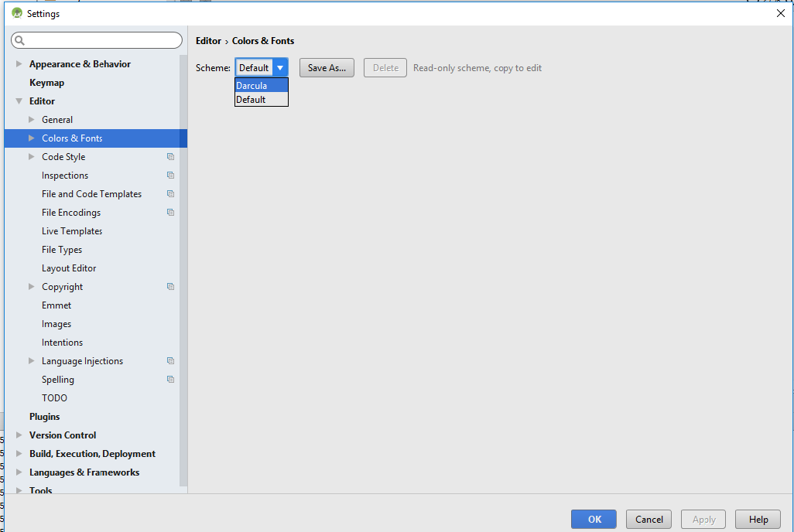This screenshot has height=532, width=794.
Task: Choose Default from the Scheme list
Action: click(262, 100)
